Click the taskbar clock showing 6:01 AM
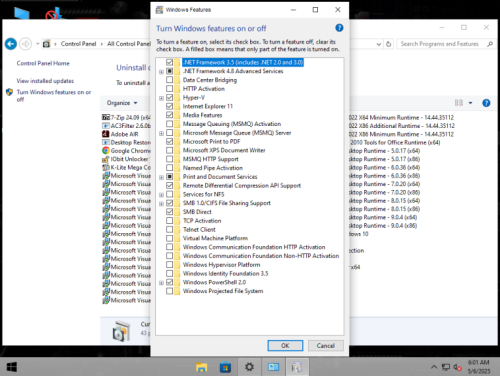 pyautogui.click(x=479, y=367)
